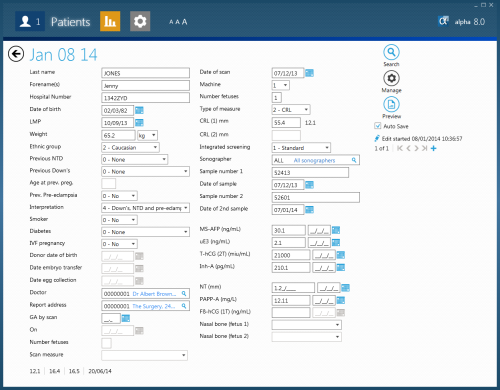Open calendar next to PAPP-A date
Viewport: 500px width, 390px height.
[341, 300]
